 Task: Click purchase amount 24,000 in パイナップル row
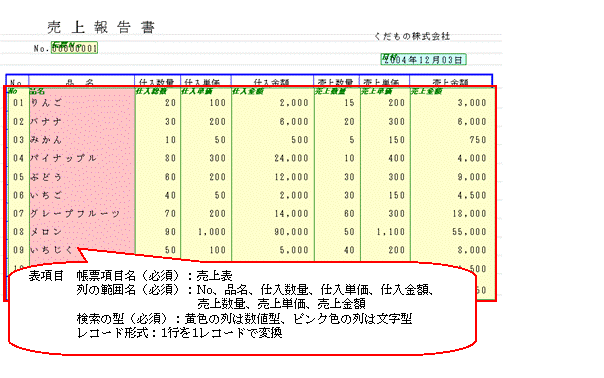pyautogui.click(x=291, y=158)
